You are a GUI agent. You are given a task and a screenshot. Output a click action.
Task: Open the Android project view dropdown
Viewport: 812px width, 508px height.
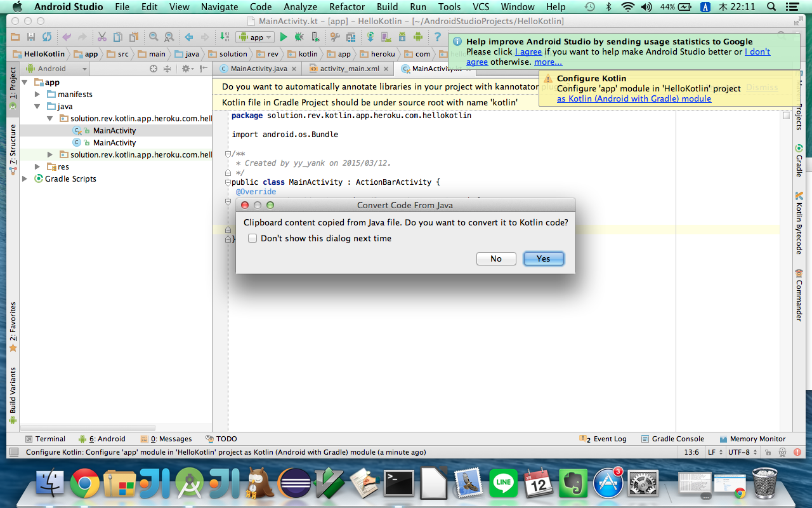tap(56, 69)
